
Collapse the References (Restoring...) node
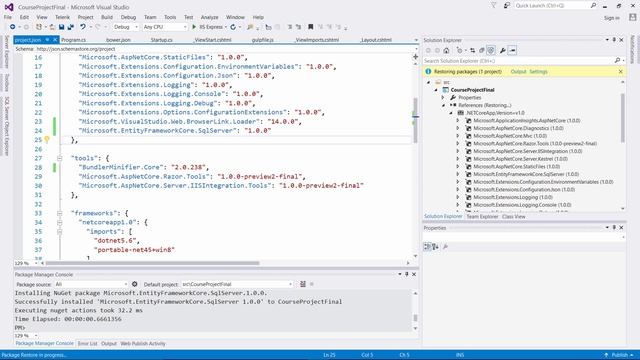(444, 105)
